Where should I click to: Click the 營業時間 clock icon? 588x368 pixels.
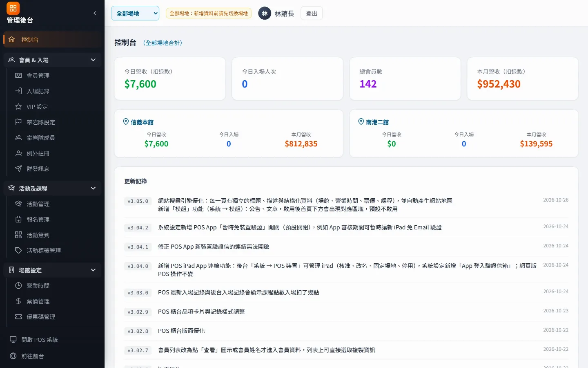18,285
